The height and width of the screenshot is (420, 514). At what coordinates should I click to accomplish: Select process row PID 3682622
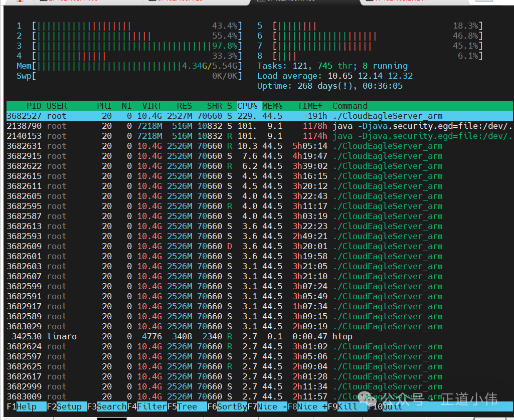coord(260,166)
